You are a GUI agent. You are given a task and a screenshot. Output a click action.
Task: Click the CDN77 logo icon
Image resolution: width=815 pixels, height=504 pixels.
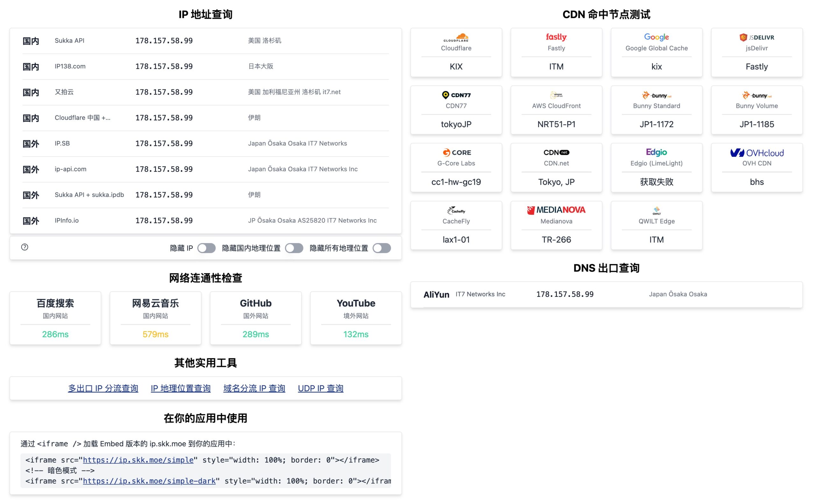456,95
